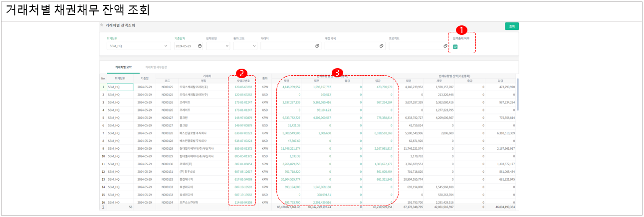Select the SBM_HQ cell in row 1

[120, 87]
